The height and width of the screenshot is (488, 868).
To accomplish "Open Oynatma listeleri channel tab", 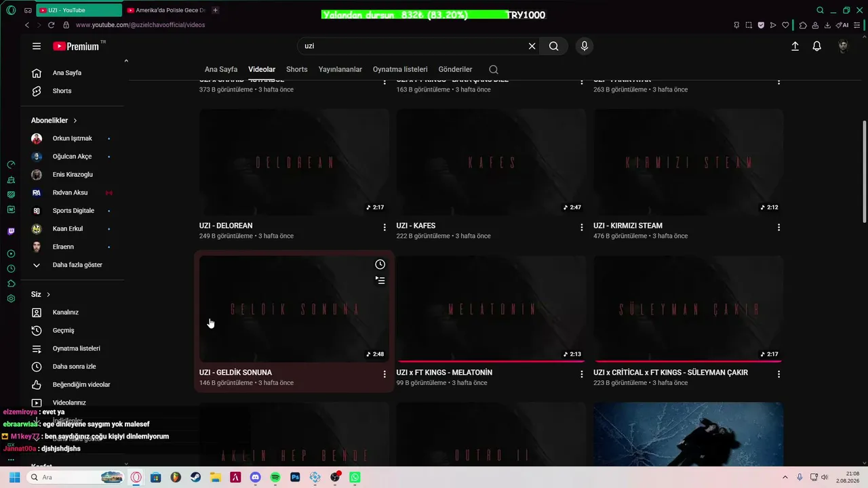I will tap(400, 69).
